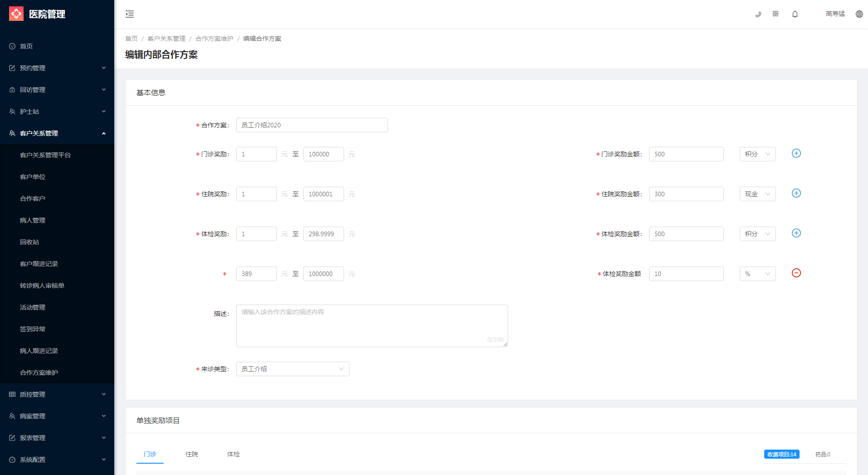The width and height of the screenshot is (868, 475).
Task: Click the 护士站 person icon in the sidebar
Action: coord(12,111)
